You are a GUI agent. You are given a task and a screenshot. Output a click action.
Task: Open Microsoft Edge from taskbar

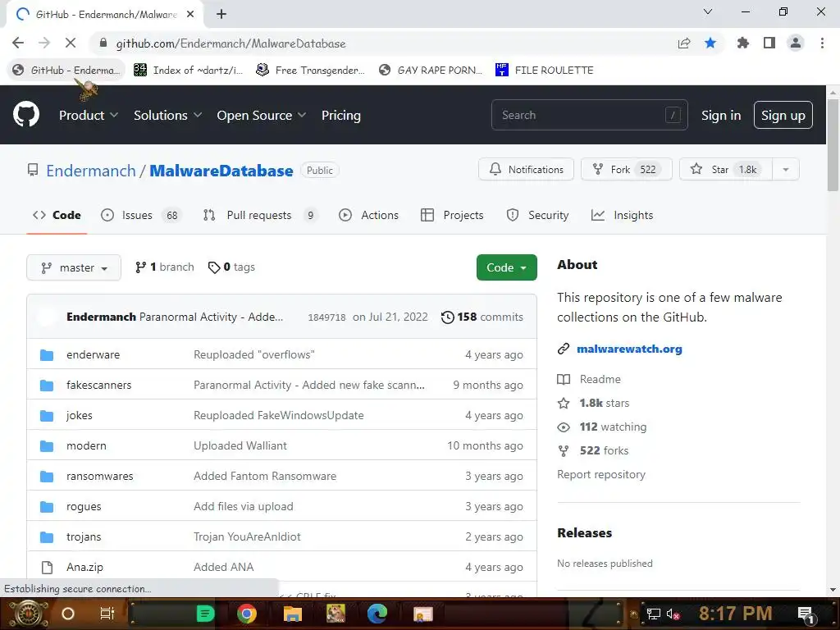[x=377, y=614]
